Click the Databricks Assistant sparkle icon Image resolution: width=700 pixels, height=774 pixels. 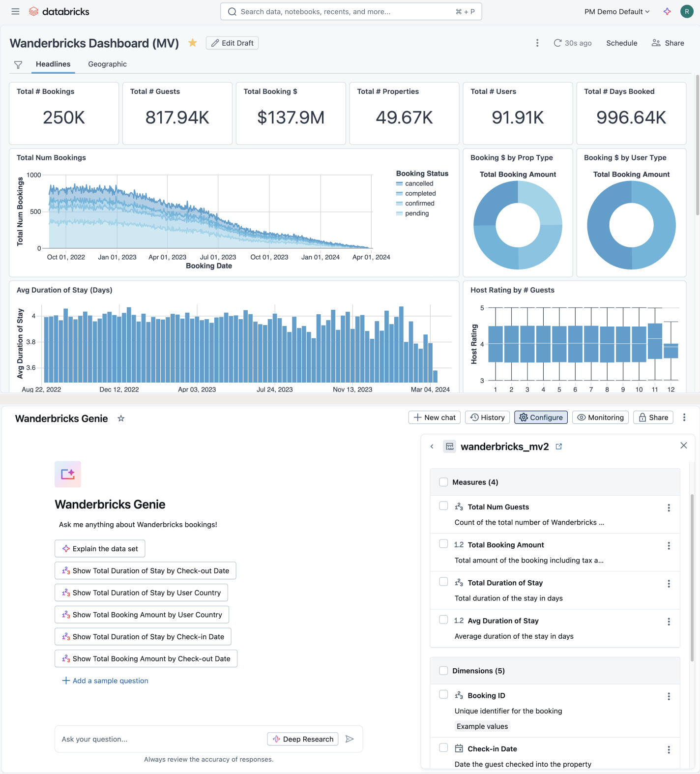[x=667, y=11]
